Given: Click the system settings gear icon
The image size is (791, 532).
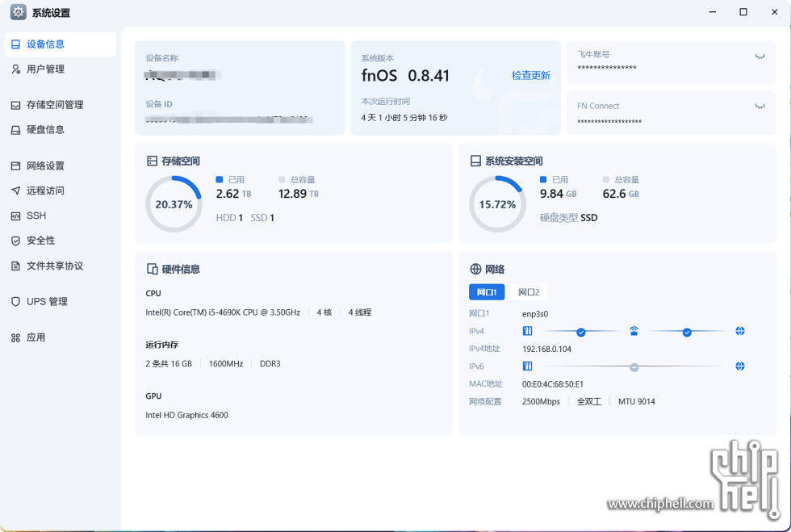Looking at the screenshot, I should click(18, 12).
